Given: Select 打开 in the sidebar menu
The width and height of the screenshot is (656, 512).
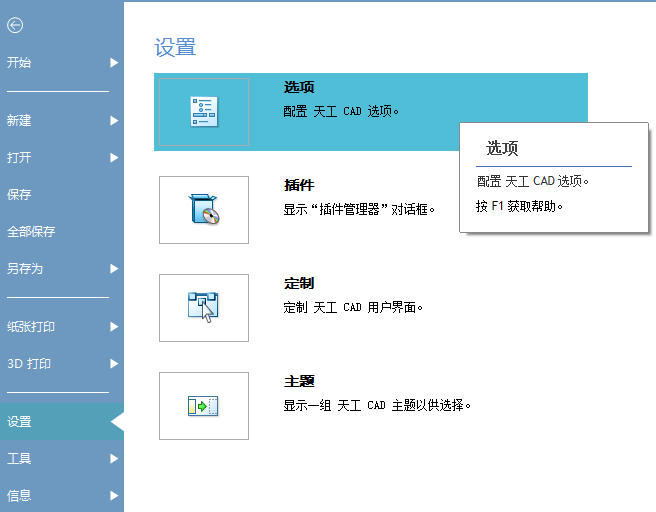Looking at the screenshot, I should [19, 158].
